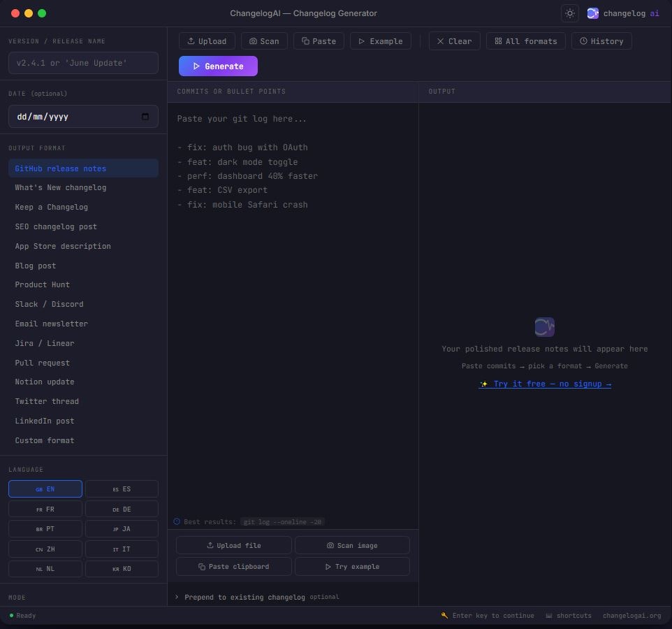Select Slack / Discord format
This screenshot has width=672, height=629.
pos(83,304)
